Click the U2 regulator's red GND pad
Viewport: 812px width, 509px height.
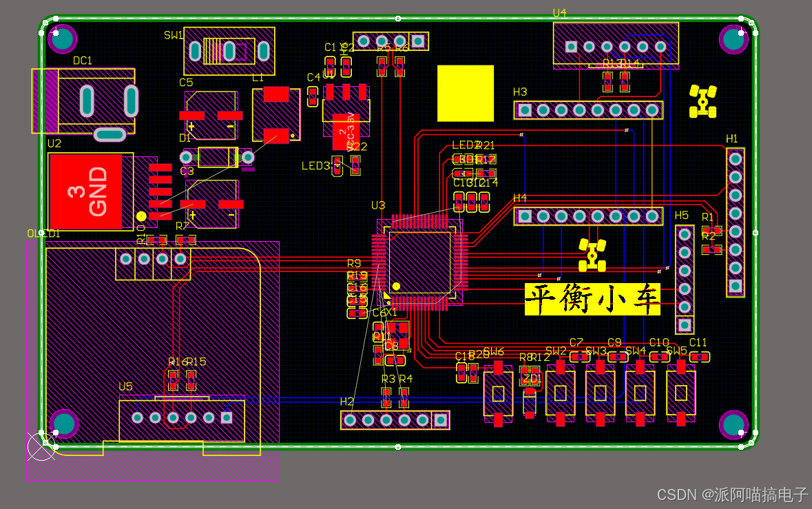[x=85, y=192]
